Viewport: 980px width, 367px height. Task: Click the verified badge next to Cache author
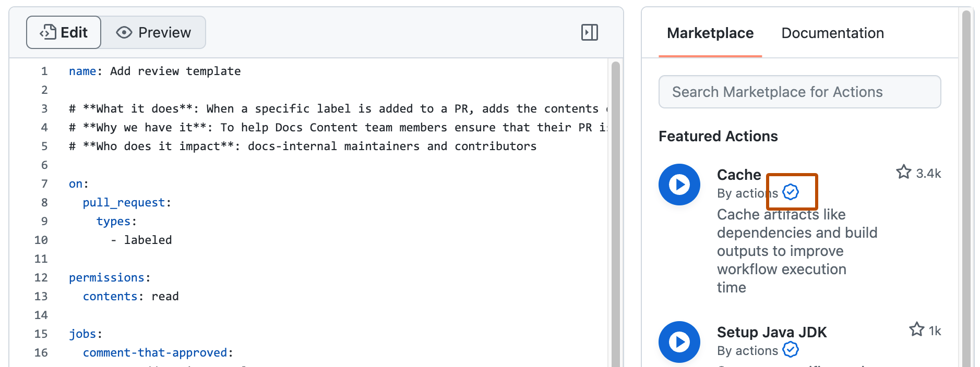pos(791,192)
